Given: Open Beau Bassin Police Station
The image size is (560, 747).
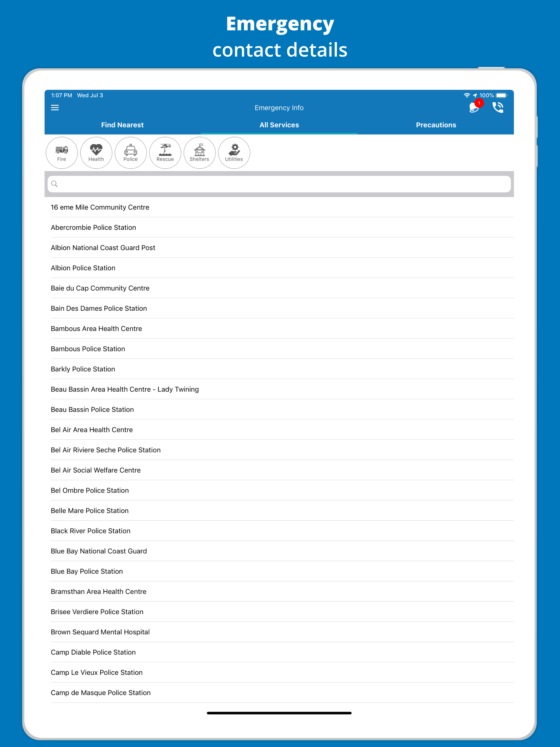Looking at the screenshot, I should tap(279, 410).
